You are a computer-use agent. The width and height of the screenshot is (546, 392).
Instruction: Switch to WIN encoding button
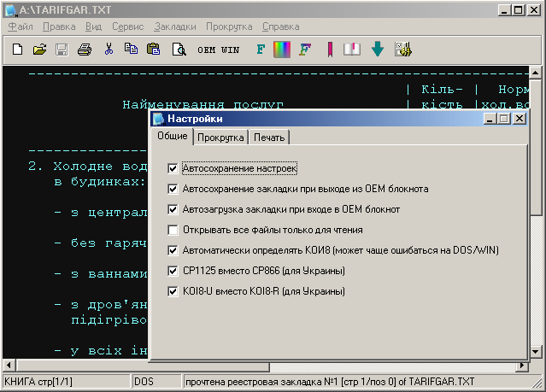tap(230, 50)
